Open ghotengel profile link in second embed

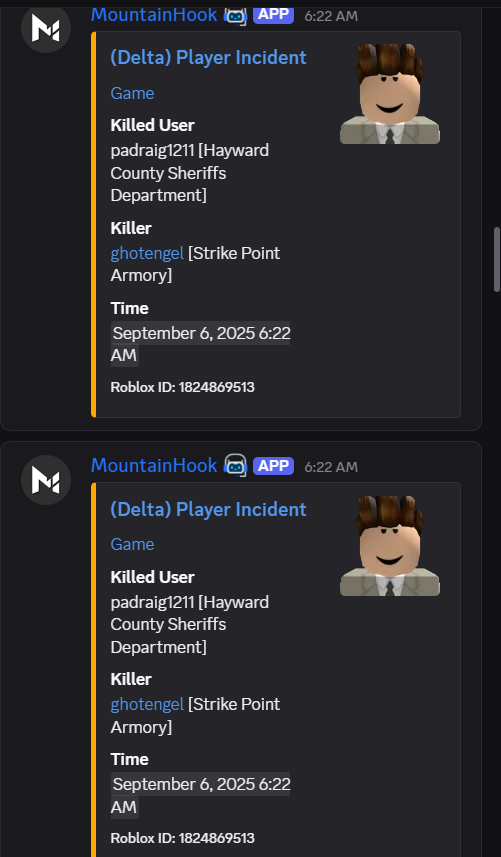point(147,705)
